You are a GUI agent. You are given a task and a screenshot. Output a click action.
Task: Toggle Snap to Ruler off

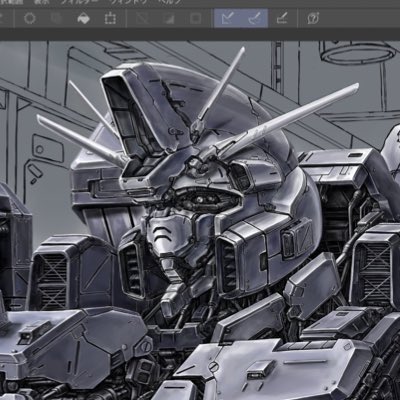coord(228,18)
